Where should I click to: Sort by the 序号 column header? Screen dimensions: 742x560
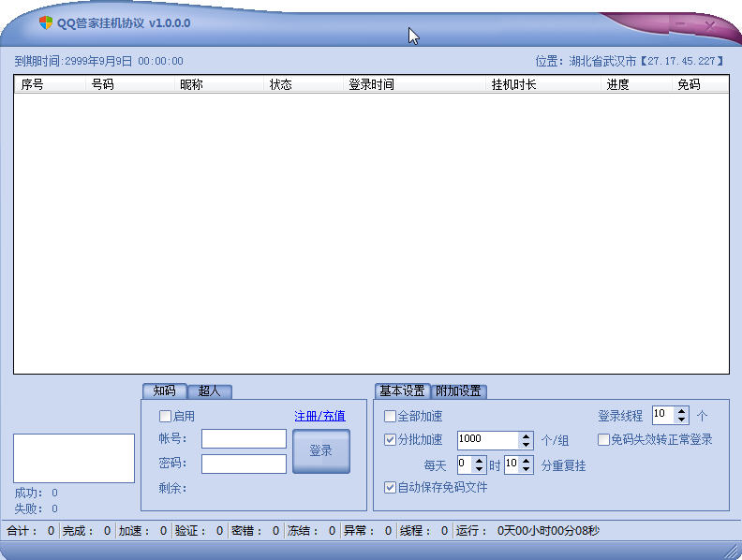pos(50,84)
